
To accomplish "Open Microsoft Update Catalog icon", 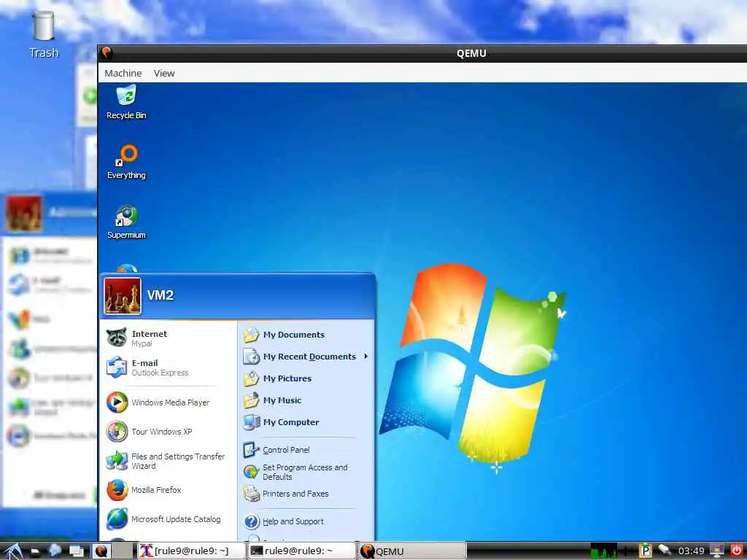I will (117, 519).
